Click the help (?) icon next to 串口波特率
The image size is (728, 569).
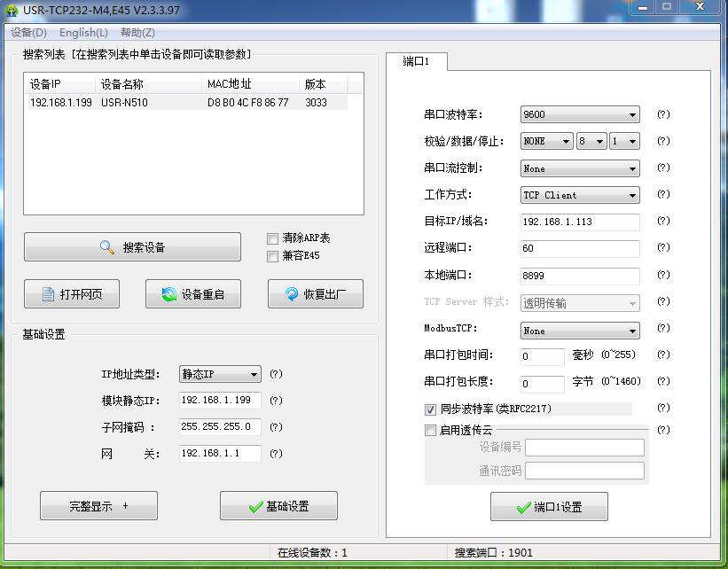coord(662,115)
